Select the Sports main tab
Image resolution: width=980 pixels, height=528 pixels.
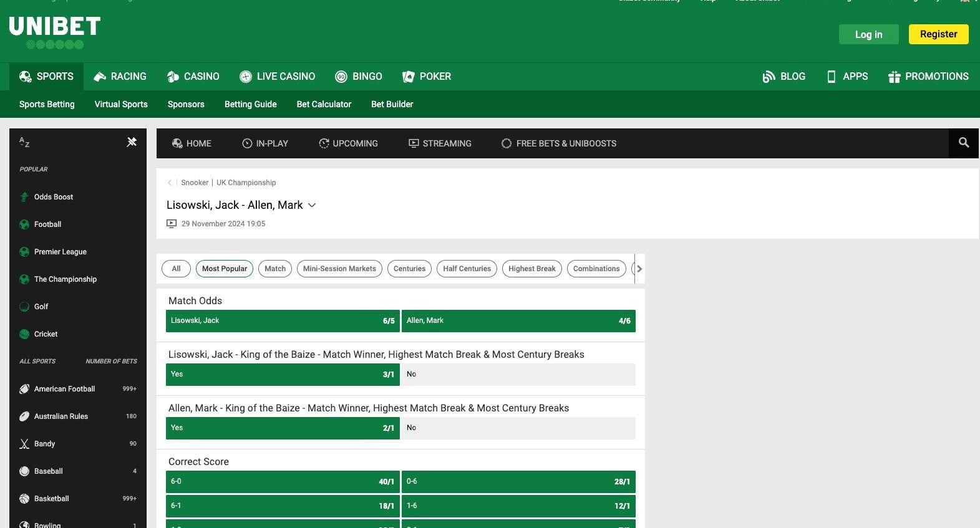[x=47, y=77]
